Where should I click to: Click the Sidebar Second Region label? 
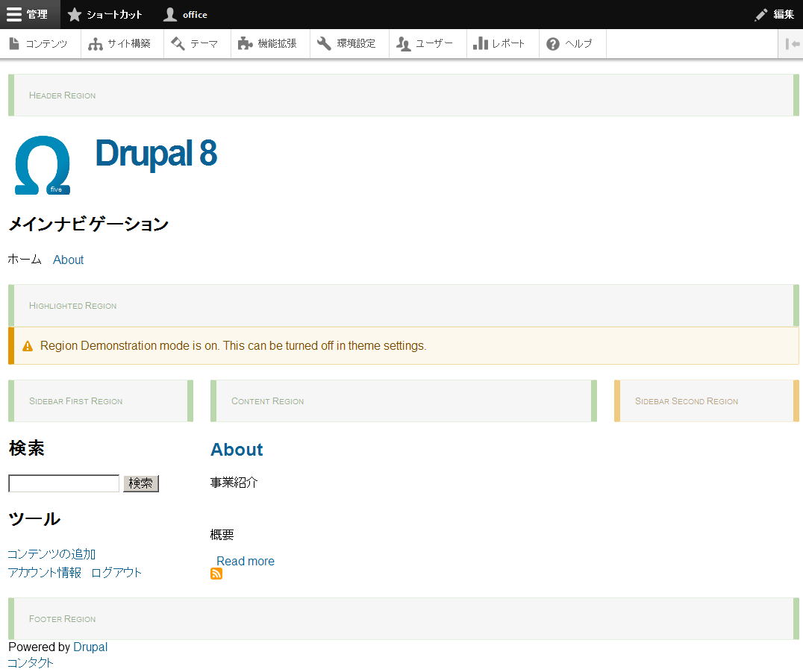click(687, 401)
